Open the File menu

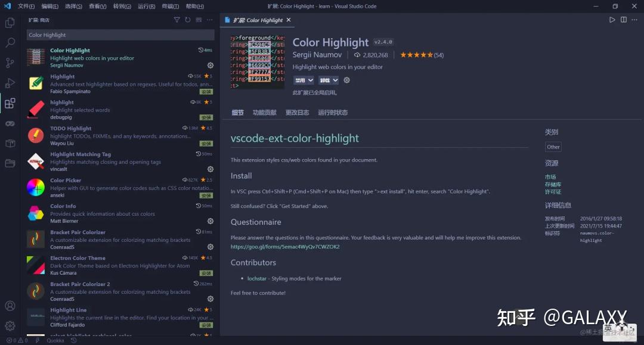point(26,6)
